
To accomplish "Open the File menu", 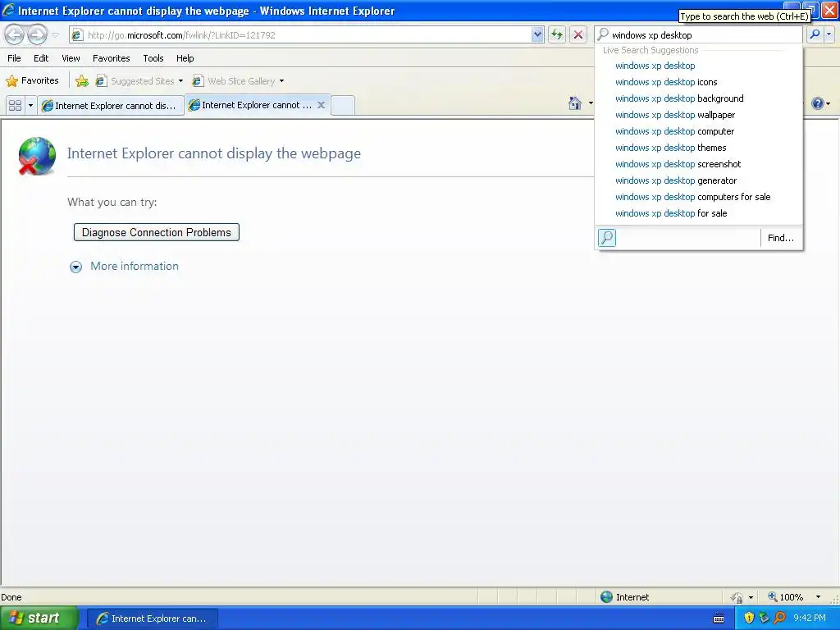I will click(15, 58).
